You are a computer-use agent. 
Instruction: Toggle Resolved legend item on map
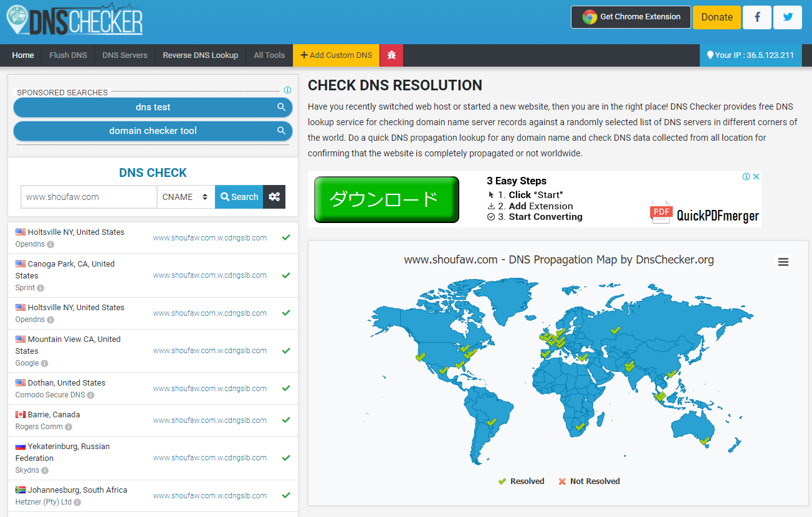pos(521,481)
